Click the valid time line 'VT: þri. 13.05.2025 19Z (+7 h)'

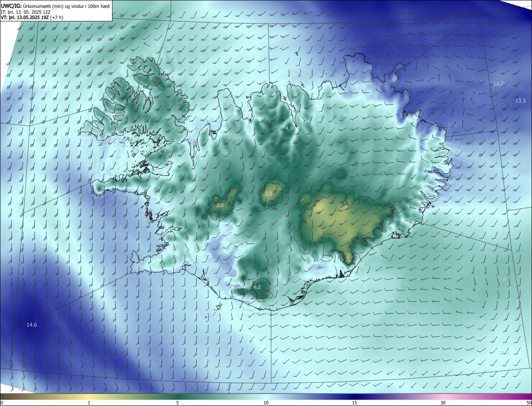click(32, 17)
